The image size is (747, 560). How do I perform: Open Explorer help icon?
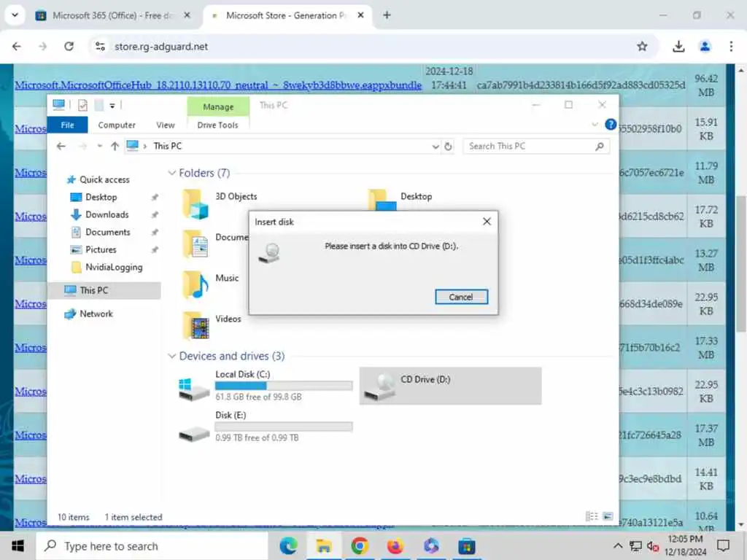pyautogui.click(x=611, y=125)
